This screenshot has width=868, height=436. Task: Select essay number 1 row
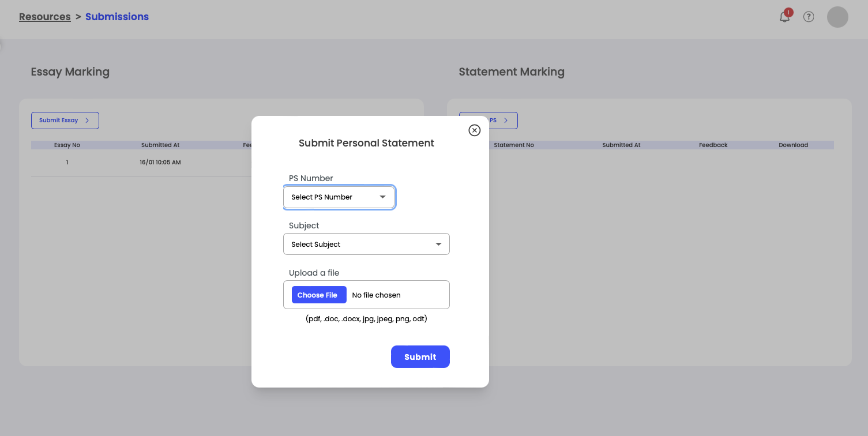pyautogui.click(x=141, y=163)
